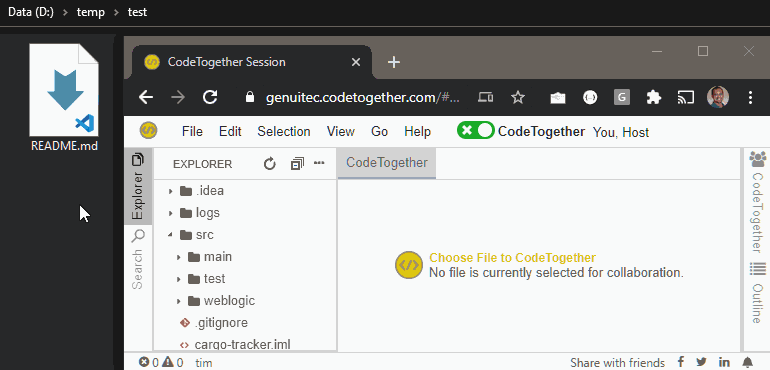Select the README.md file thumbnail
This screenshot has width=770, height=370.
tap(64, 90)
